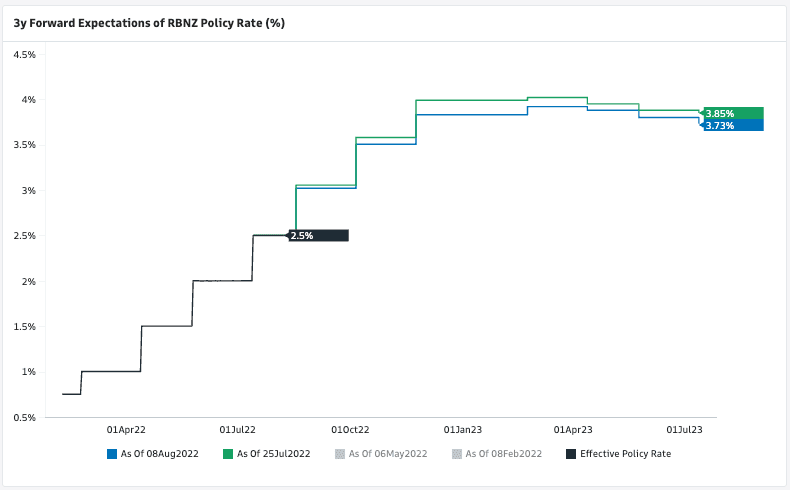Image resolution: width=790 pixels, height=490 pixels.
Task: Click the 0.5% y-axis label
Action: [x=24, y=417]
